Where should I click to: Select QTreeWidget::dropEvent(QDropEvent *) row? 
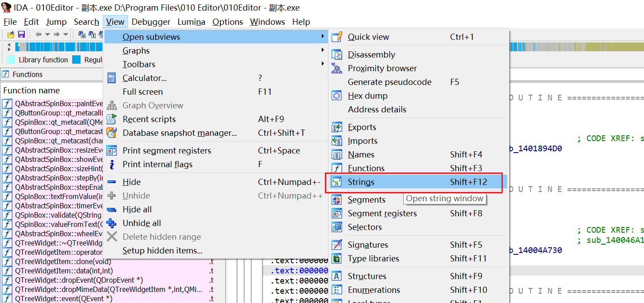click(107, 280)
